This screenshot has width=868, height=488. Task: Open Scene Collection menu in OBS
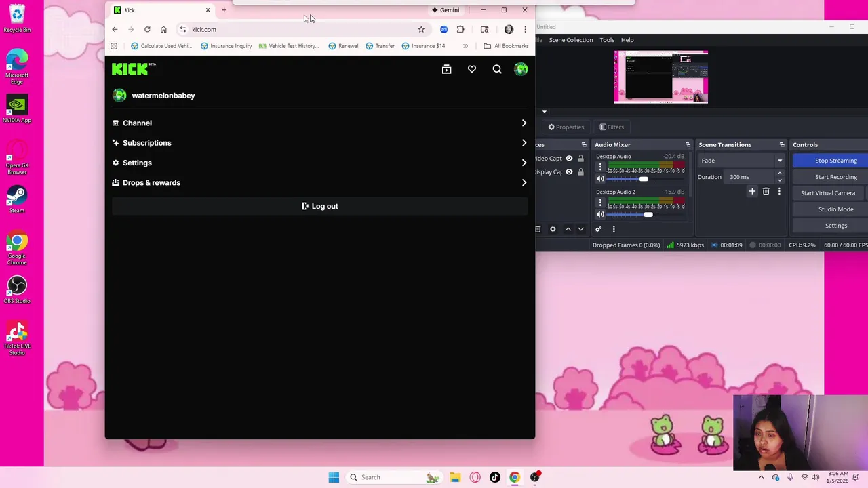tap(570, 40)
